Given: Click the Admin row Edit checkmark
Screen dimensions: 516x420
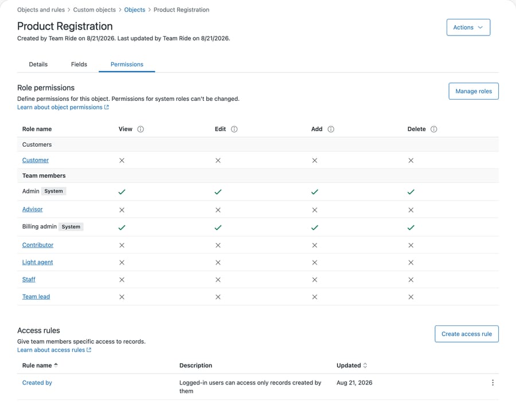Looking at the screenshot, I should click(218, 192).
